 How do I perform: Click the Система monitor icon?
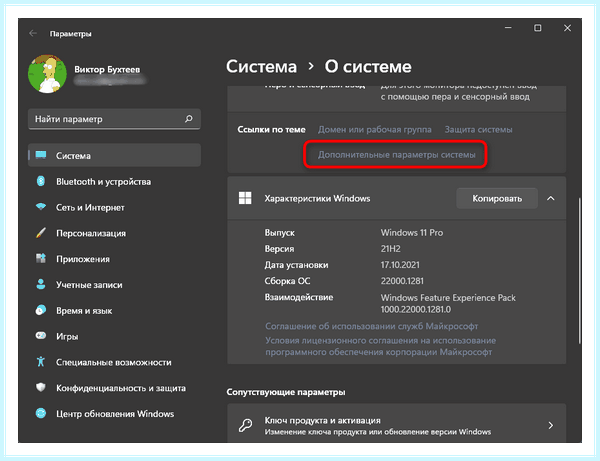click(41, 155)
